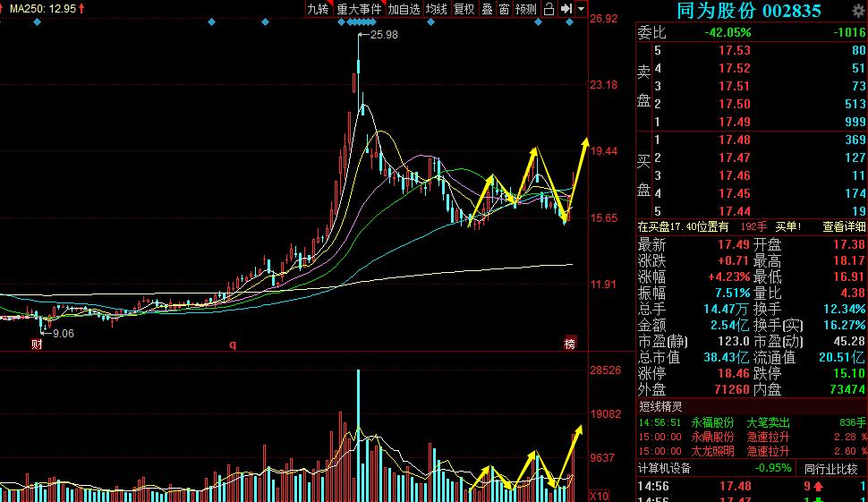Click the 大笔卖出 alert entry

(768, 423)
